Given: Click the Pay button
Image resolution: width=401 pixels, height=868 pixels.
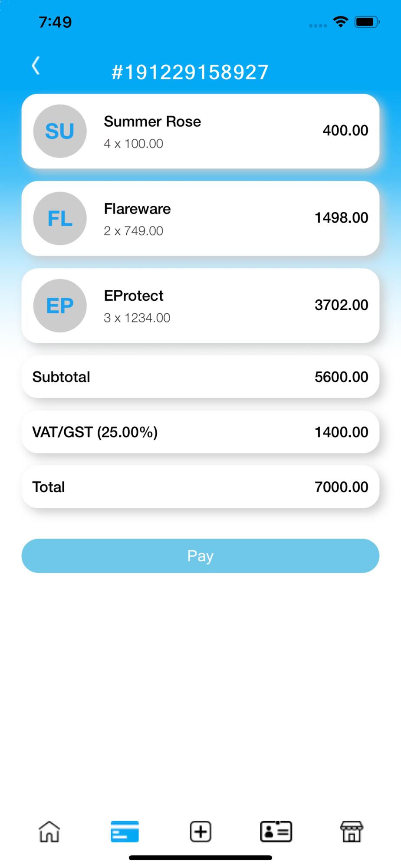Looking at the screenshot, I should pos(200,556).
